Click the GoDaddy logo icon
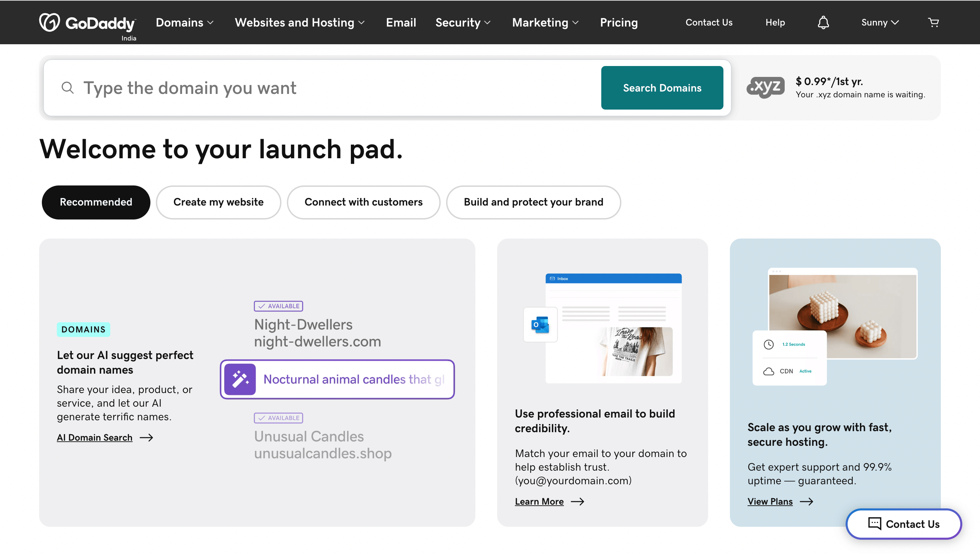Image resolution: width=980 pixels, height=554 pixels. click(x=49, y=22)
